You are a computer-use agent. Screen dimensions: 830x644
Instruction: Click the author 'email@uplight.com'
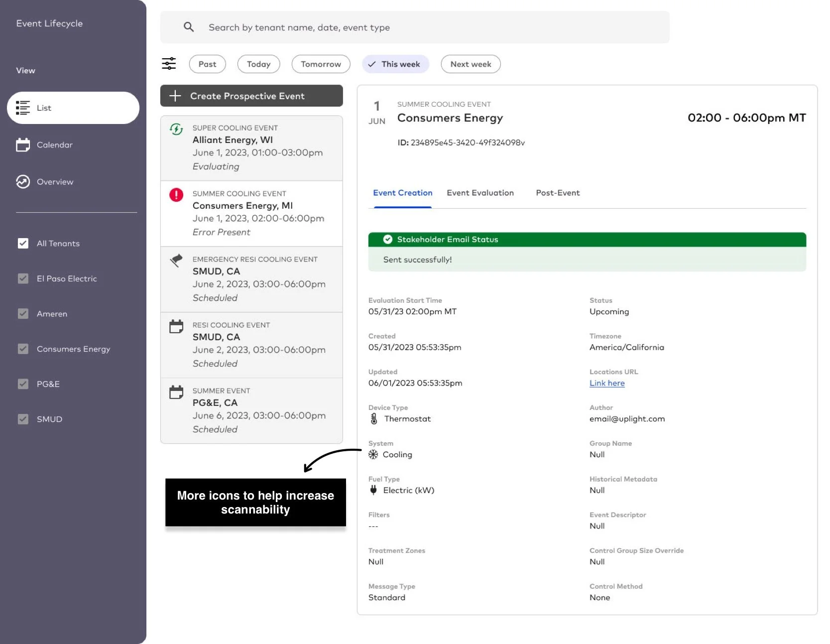(x=627, y=419)
